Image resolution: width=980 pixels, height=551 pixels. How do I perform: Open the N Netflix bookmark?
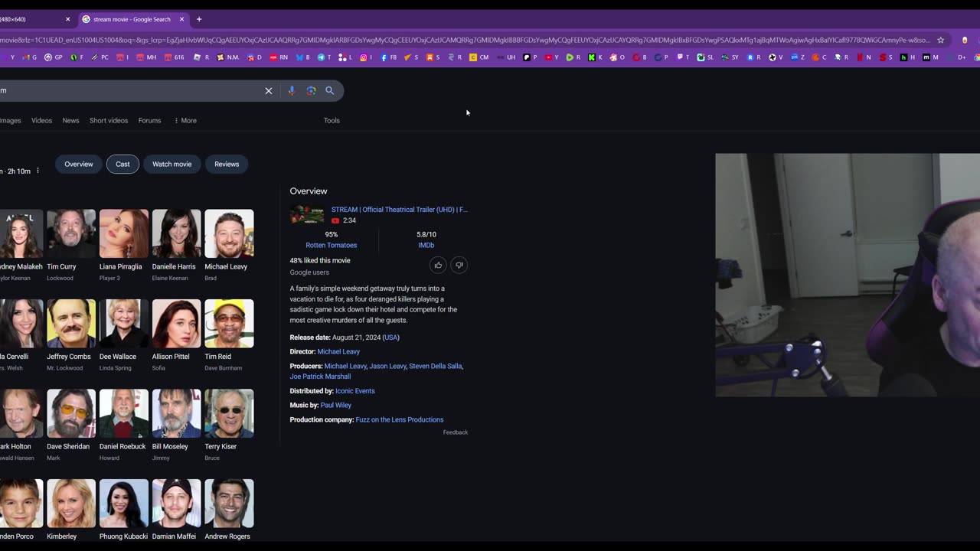click(864, 57)
